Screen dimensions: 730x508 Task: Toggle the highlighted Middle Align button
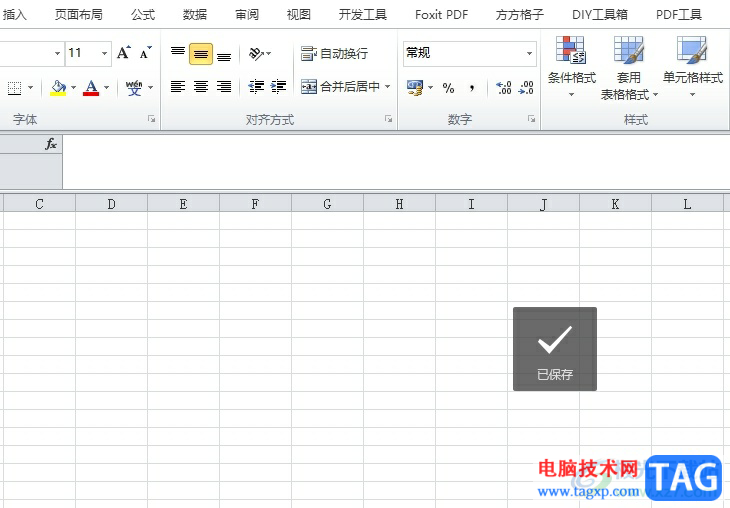click(201, 54)
